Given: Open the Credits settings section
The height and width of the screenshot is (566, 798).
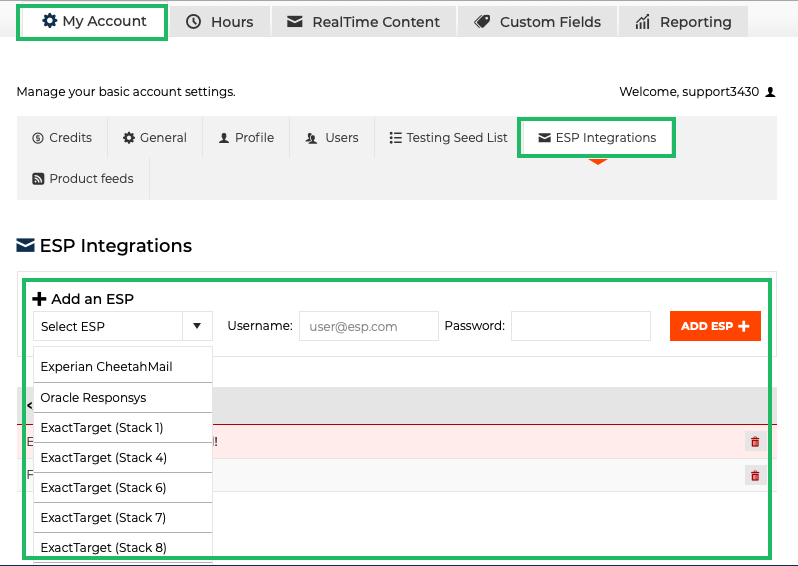Looking at the screenshot, I should (x=62, y=138).
